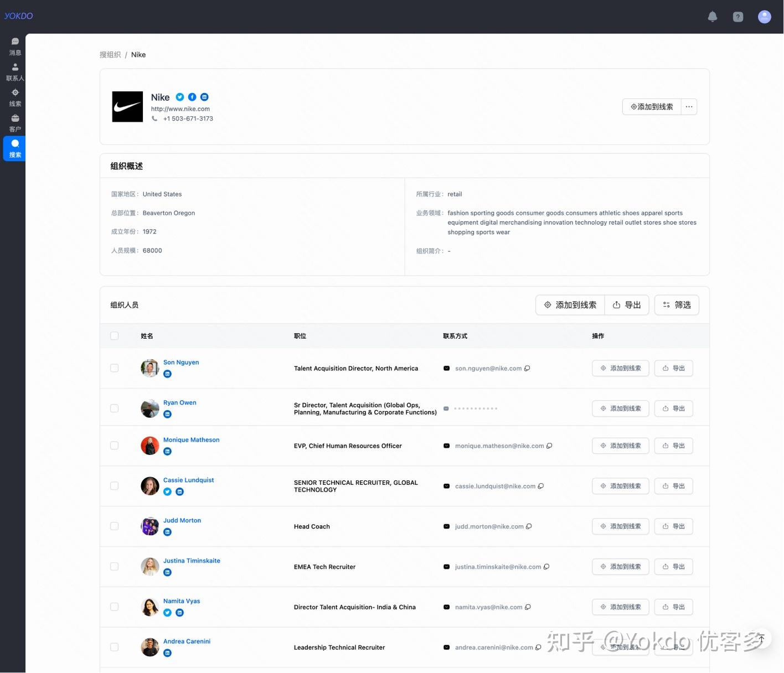Toggle the select-all checkbox in table header
The height and width of the screenshot is (673, 784).
pos(115,336)
